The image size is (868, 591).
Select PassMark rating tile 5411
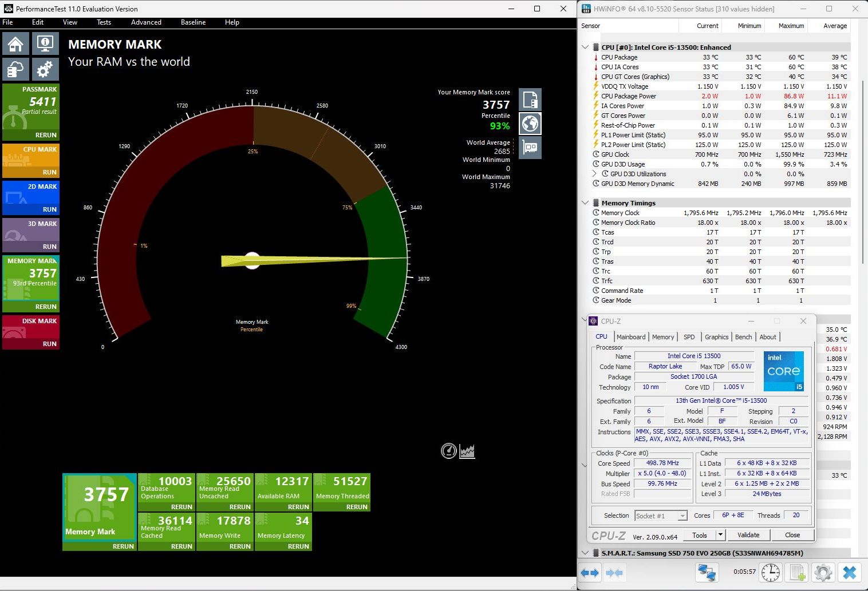point(31,112)
